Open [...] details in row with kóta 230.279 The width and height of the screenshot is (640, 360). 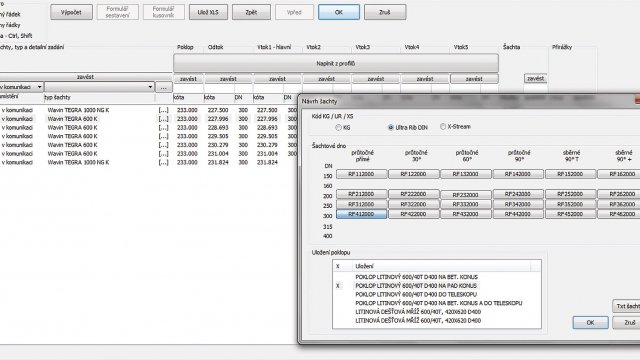(x=163, y=145)
